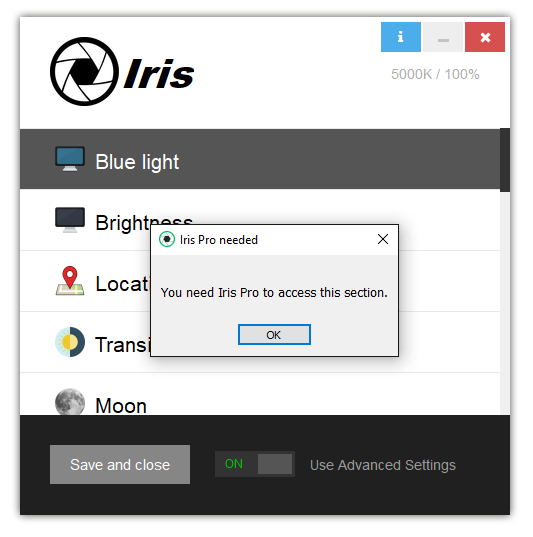The width and height of the screenshot is (533, 537).
Task: Open the blue info button
Action: point(401,37)
